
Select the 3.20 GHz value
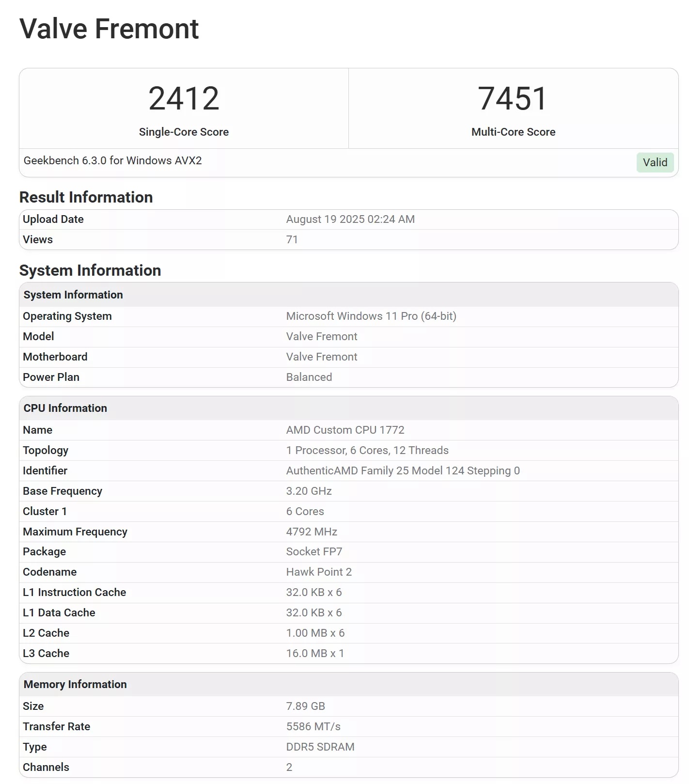309,491
